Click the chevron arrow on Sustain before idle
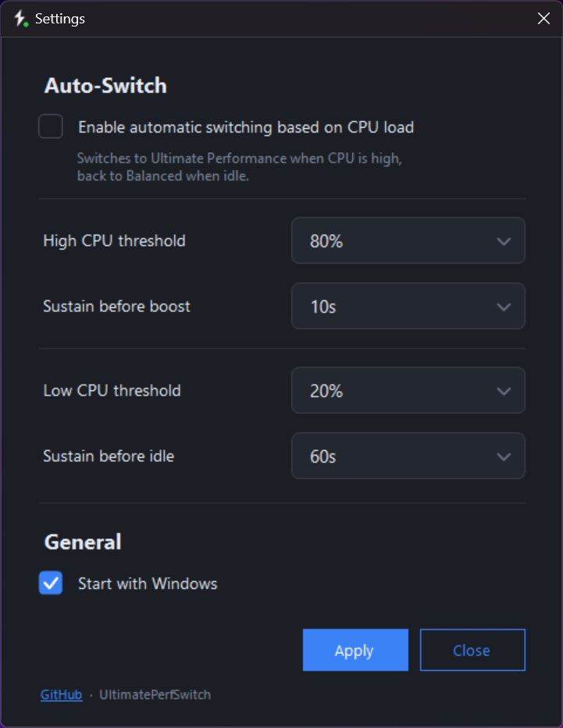 point(504,456)
